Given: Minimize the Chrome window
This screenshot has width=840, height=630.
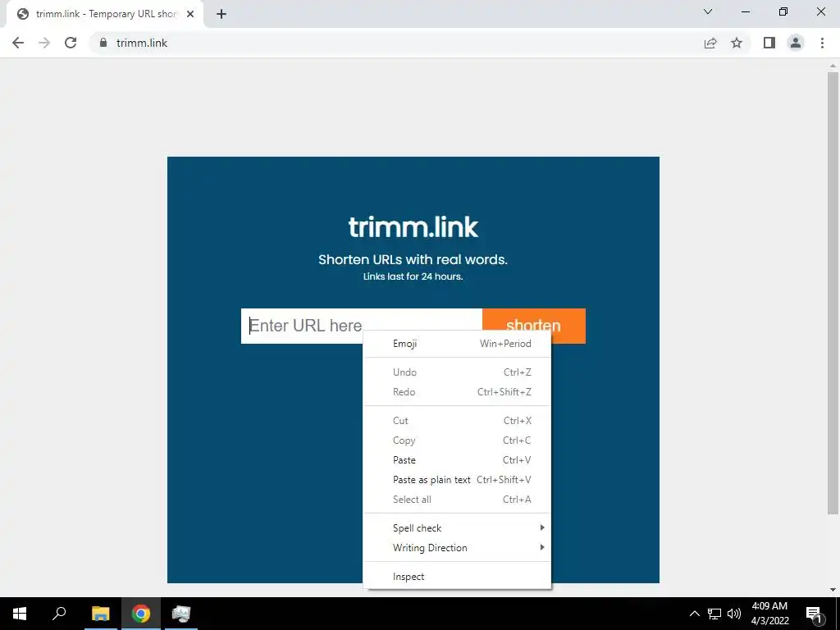Looking at the screenshot, I should [745, 11].
